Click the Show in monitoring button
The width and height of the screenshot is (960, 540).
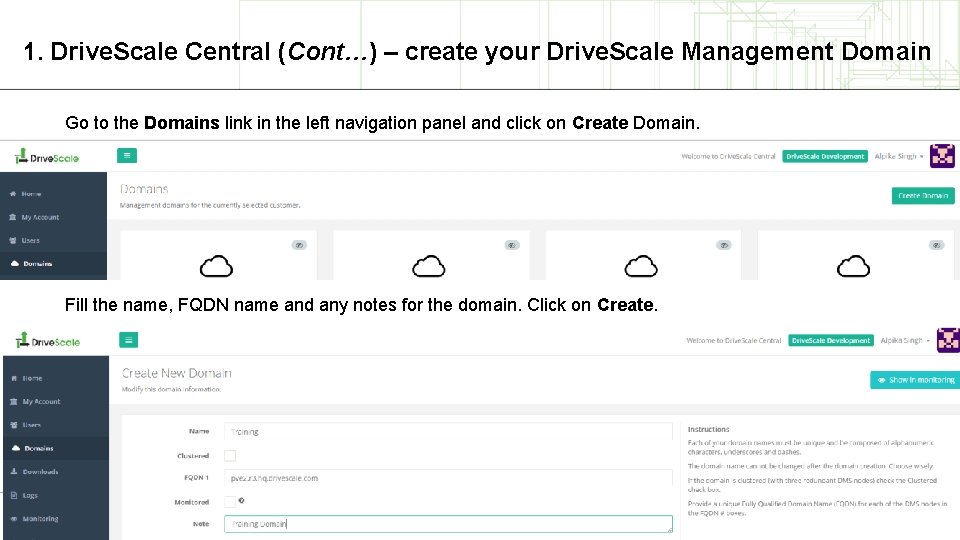[915, 380]
